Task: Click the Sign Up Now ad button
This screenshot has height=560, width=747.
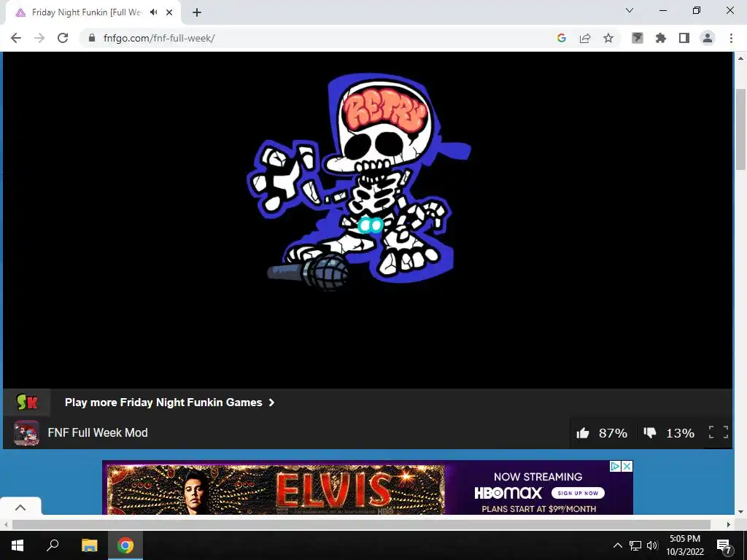Action: pos(578,493)
